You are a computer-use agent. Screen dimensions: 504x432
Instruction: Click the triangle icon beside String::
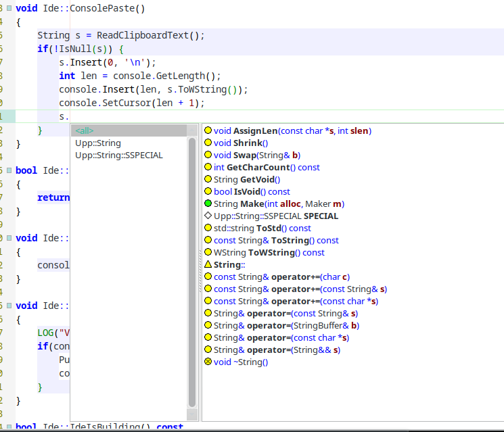point(208,264)
